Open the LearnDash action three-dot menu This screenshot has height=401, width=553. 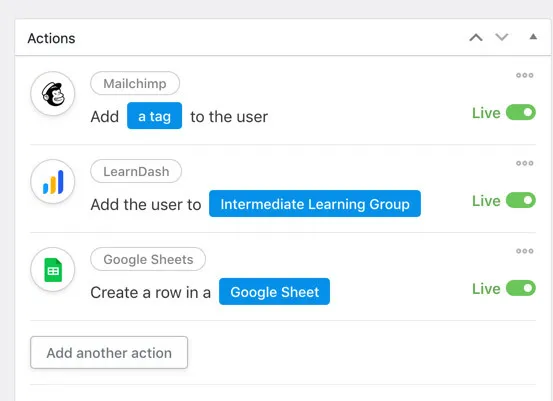pyautogui.click(x=524, y=163)
